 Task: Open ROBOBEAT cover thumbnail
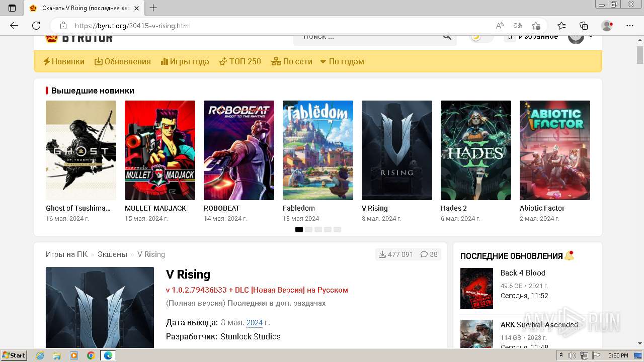click(239, 150)
